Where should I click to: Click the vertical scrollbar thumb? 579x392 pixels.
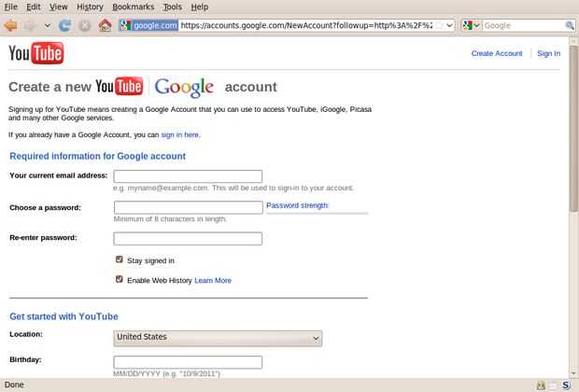coord(573,128)
